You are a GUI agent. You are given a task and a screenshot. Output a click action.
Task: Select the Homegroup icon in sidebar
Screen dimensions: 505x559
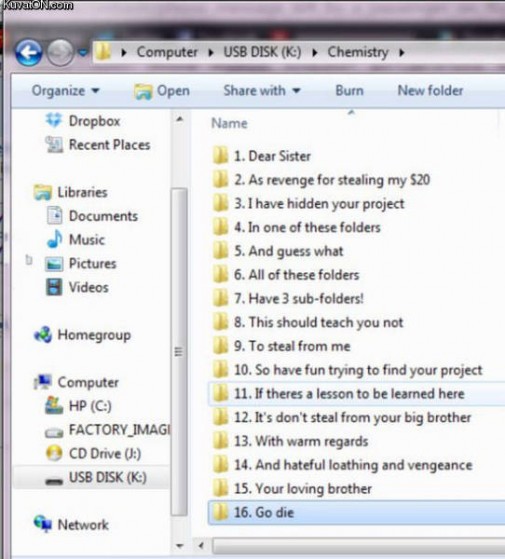point(43,335)
